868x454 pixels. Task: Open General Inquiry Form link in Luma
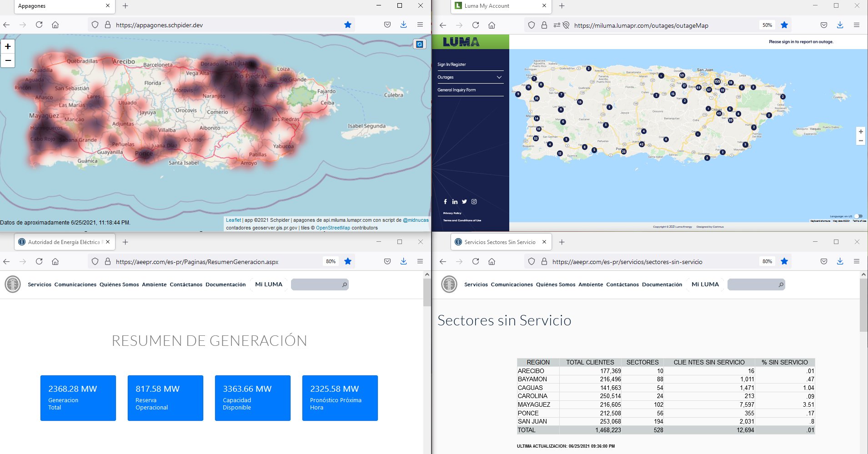(x=457, y=90)
